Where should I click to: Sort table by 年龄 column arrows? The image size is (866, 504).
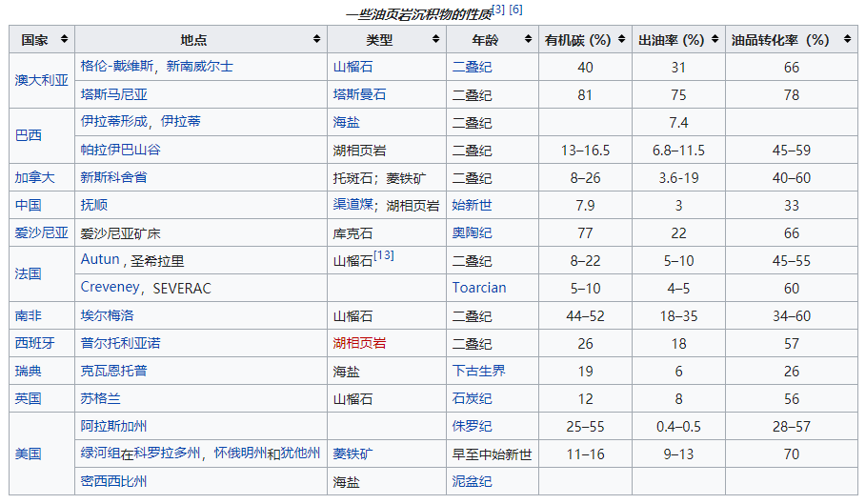(x=528, y=39)
